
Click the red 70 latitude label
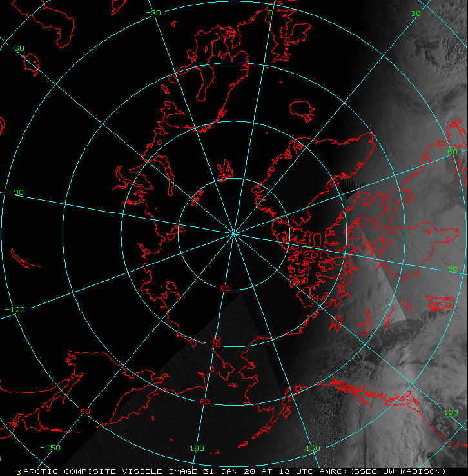pos(215,344)
